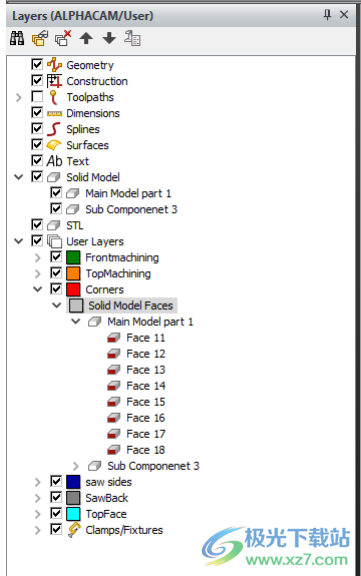Click the sort layers toolbar icon

coord(132,38)
